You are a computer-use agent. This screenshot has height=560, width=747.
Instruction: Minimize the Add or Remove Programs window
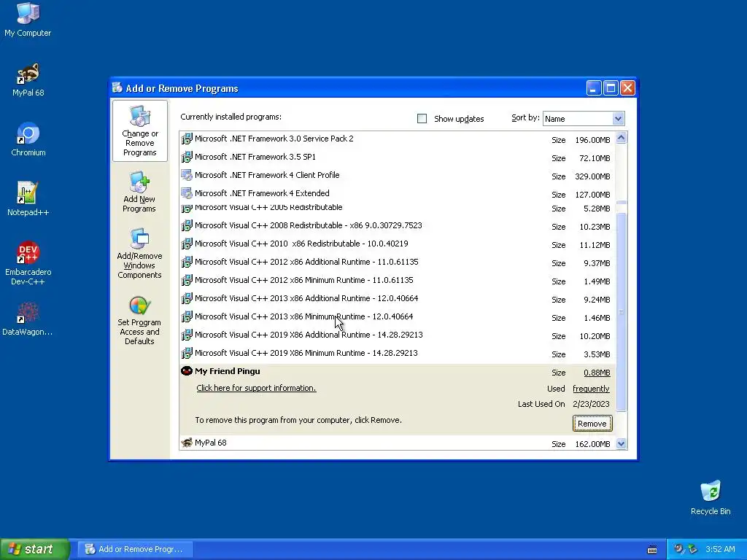tap(594, 88)
